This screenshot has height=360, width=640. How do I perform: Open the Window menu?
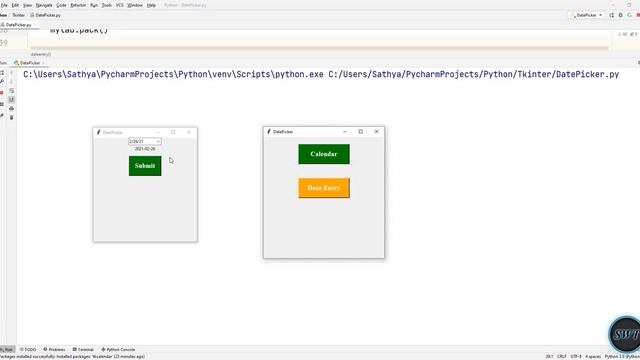135,5
